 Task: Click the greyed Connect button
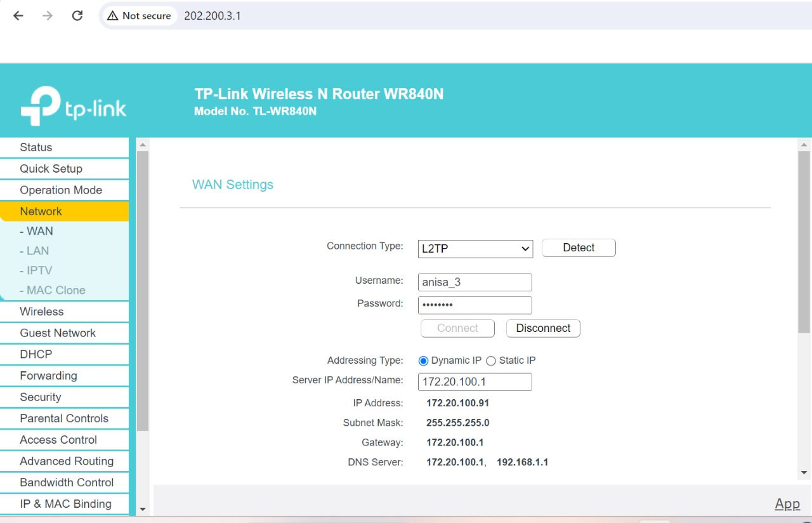pyautogui.click(x=457, y=328)
